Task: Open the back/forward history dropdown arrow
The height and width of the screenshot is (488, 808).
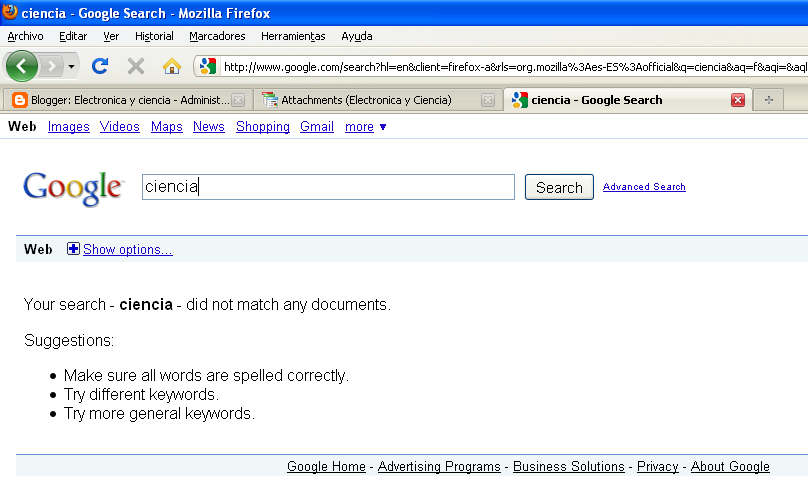Action: pos(71,66)
